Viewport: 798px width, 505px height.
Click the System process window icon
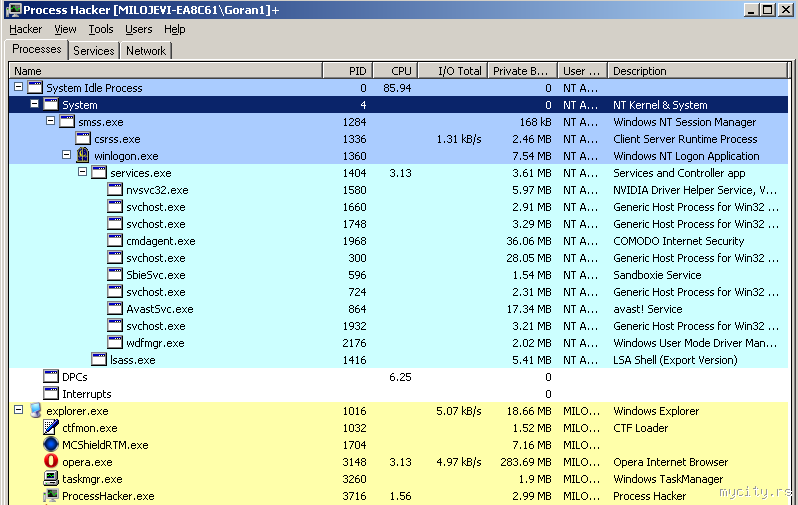(51, 105)
